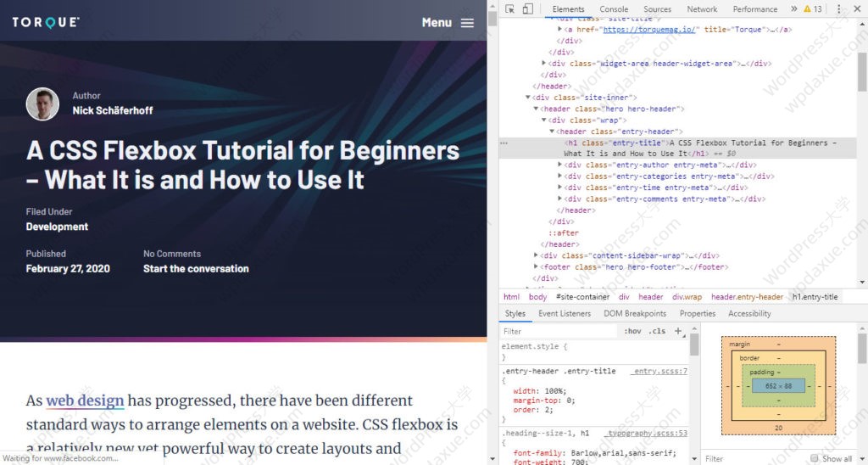Open the warnings count indicator
The image size is (868, 465).
pos(813,8)
